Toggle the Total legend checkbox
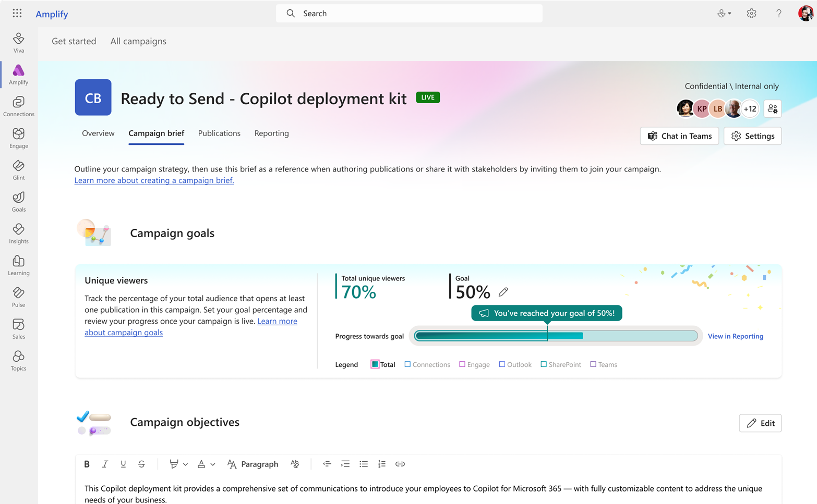817x504 pixels. coord(375,364)
